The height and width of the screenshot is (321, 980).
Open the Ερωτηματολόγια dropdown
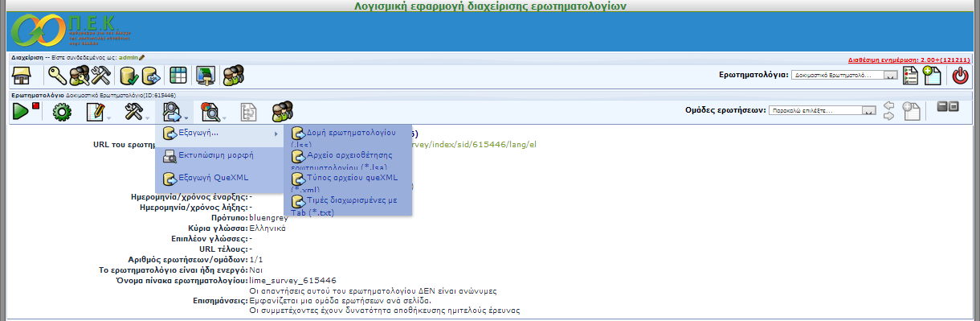tap(844, 75)
